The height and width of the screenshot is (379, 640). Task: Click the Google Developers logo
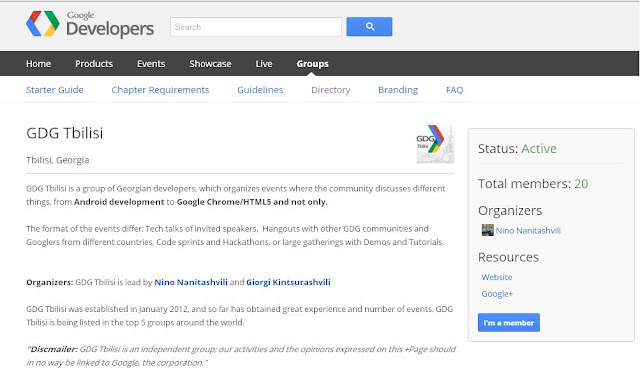pyautogui.click(x=90, y=24)
